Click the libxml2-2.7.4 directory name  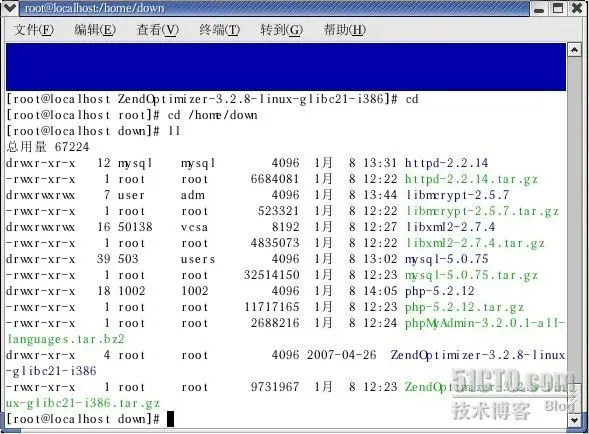pyautogui.click(x=450, y=227)
